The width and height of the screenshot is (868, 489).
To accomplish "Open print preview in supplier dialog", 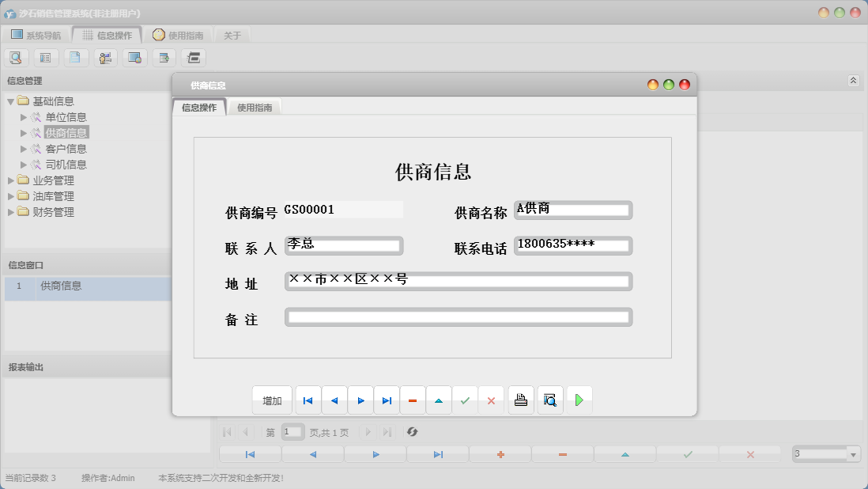I will (x=550, y=400).
